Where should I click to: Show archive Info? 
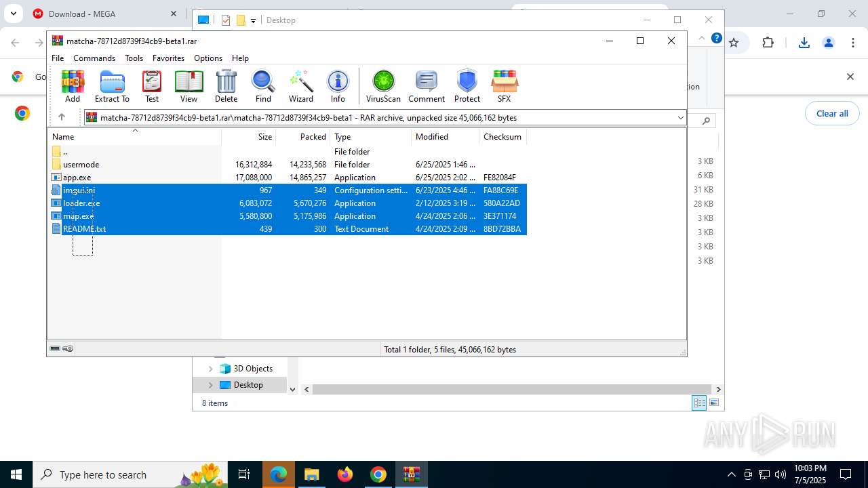pos(338,86)
